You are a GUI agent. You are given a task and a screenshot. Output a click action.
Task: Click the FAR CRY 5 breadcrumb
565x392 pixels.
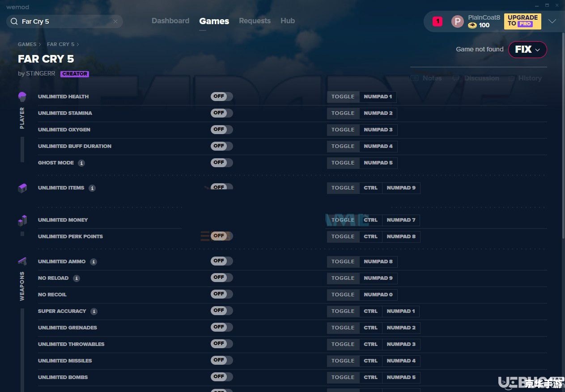pos(61,44)
